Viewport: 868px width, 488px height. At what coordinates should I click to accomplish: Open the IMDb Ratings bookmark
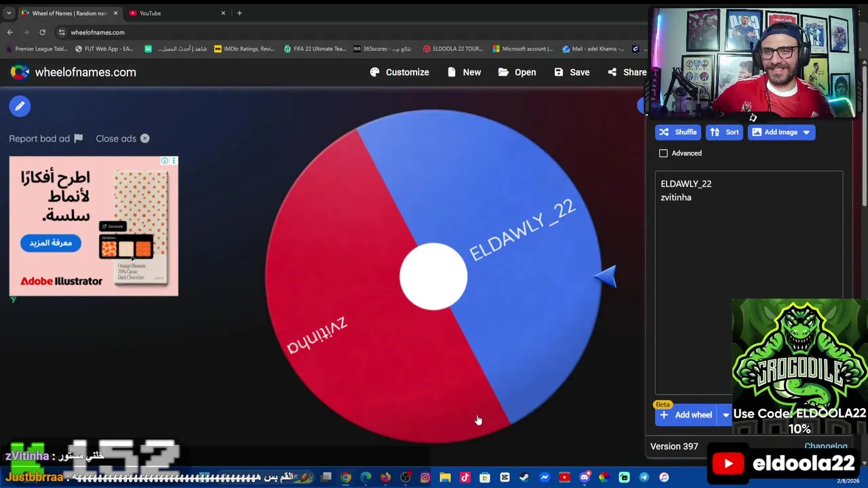(x=244, y=49)
